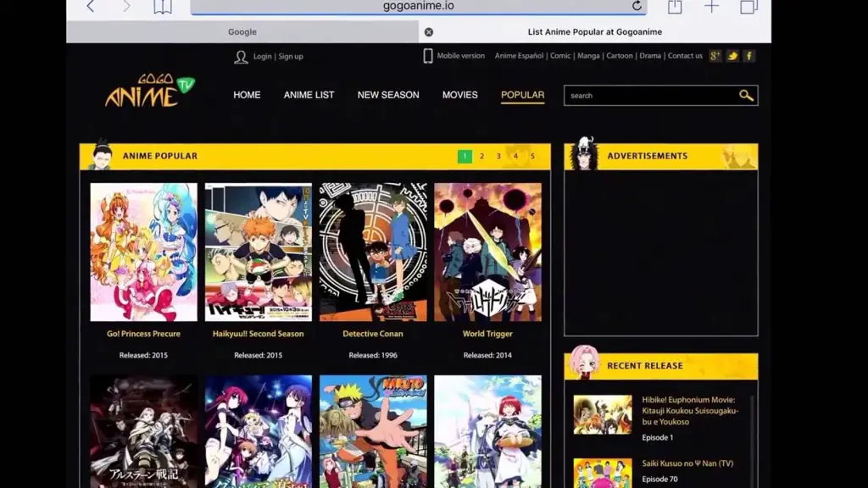
Task: Show all tabs with the overview icon
Action: (x=748, y=7)
